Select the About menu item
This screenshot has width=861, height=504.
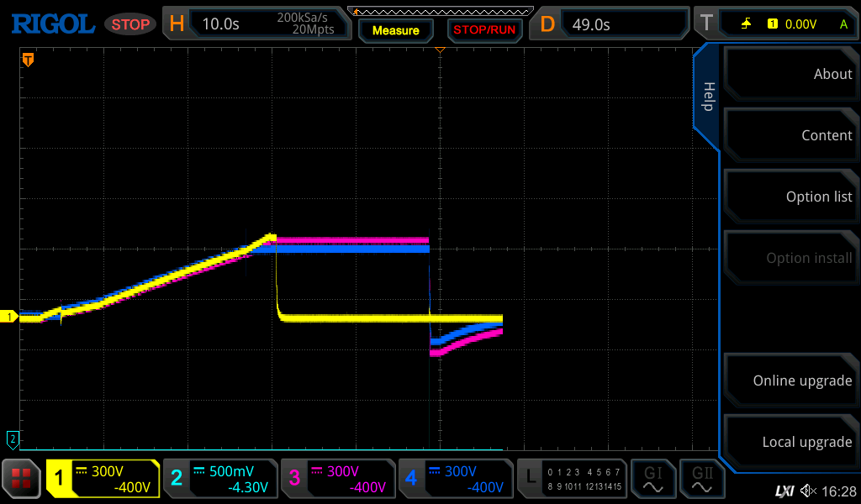[790, 74]
